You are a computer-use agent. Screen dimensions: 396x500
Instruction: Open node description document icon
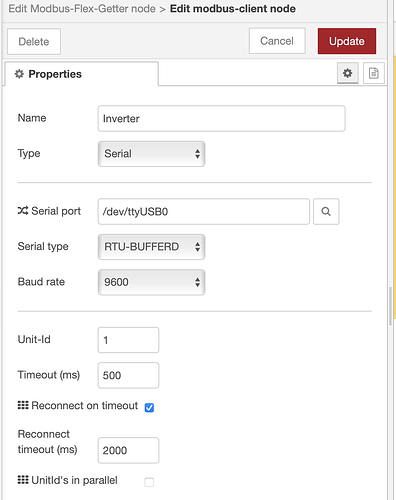[x=374, y=73]
